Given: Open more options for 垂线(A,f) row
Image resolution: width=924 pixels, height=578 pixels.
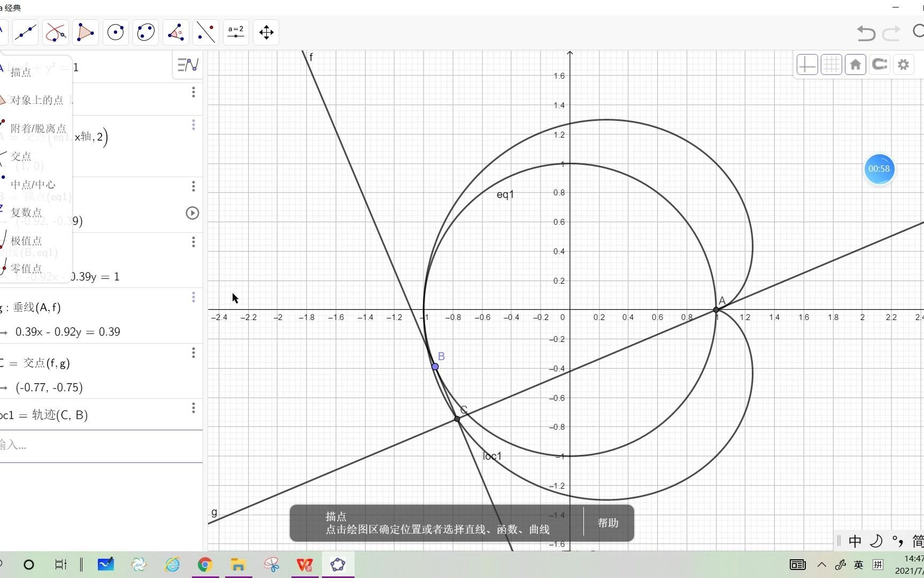Looking at the screenshot, I should [x=194, y=297].
